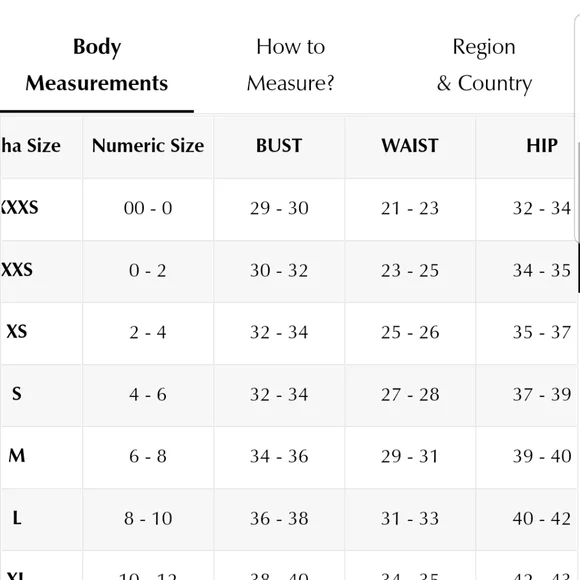Click the HIP column header

[542, 145]
